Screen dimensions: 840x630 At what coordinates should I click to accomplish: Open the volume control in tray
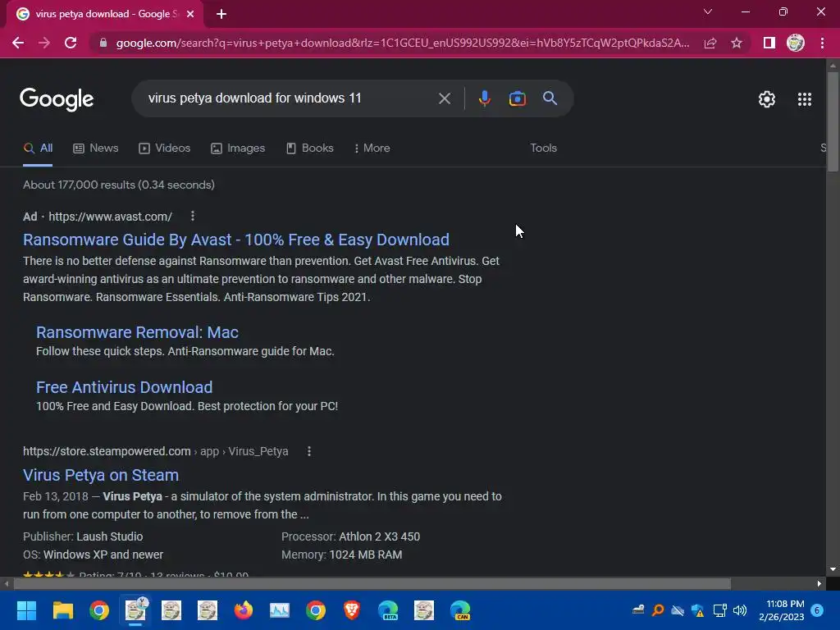pos(740,610)
